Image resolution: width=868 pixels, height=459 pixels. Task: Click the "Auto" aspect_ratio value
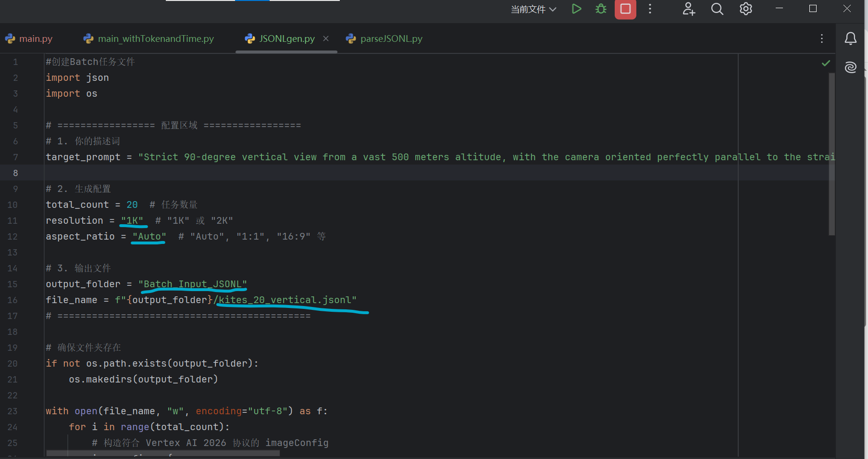[x=149, y=236]
